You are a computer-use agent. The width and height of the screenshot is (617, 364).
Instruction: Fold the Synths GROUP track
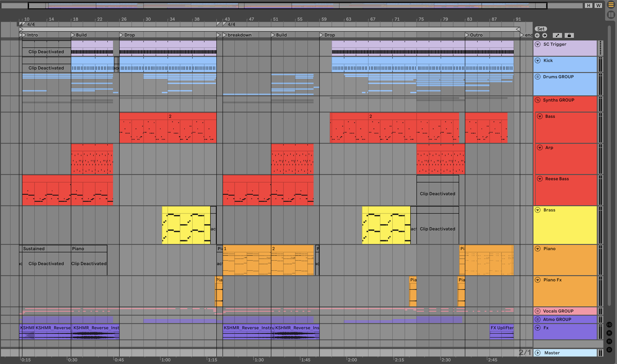coord(538,100)
